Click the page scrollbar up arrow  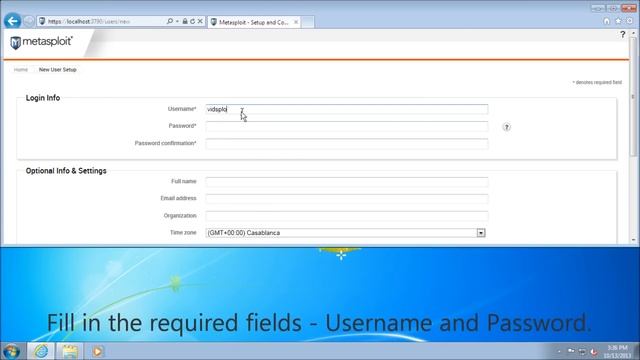(x=633, y=33)
